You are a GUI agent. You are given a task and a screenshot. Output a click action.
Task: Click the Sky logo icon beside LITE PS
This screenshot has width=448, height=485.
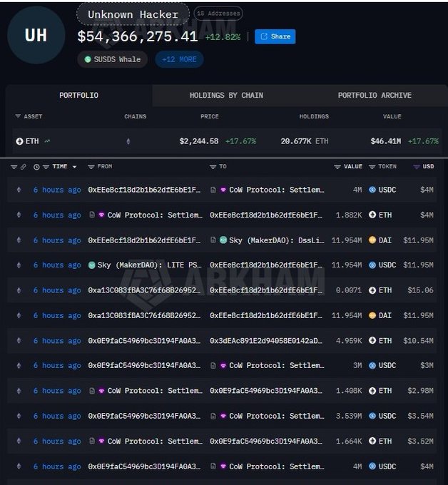(x=92, y=265)
